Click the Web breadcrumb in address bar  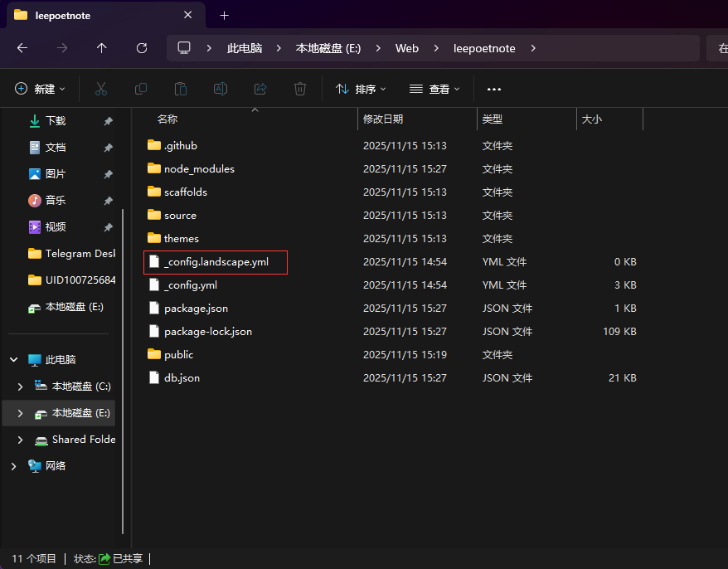pyautogui.click(x=406, y=48)
